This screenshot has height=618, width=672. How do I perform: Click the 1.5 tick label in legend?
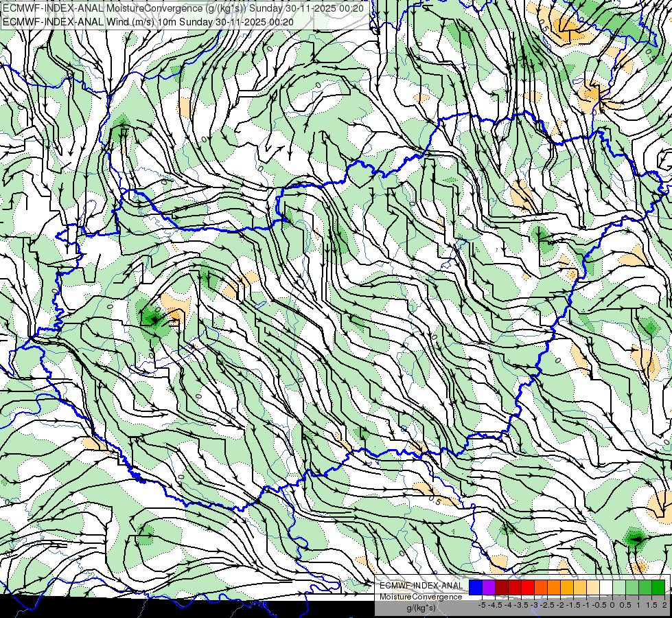click(x=651, y=605)
